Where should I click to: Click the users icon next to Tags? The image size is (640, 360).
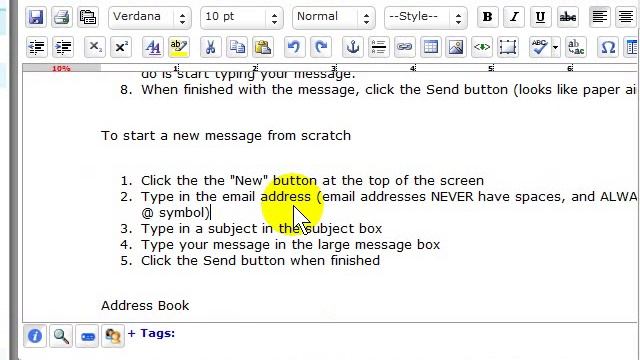pyautogui.click(x=113, y=336)
